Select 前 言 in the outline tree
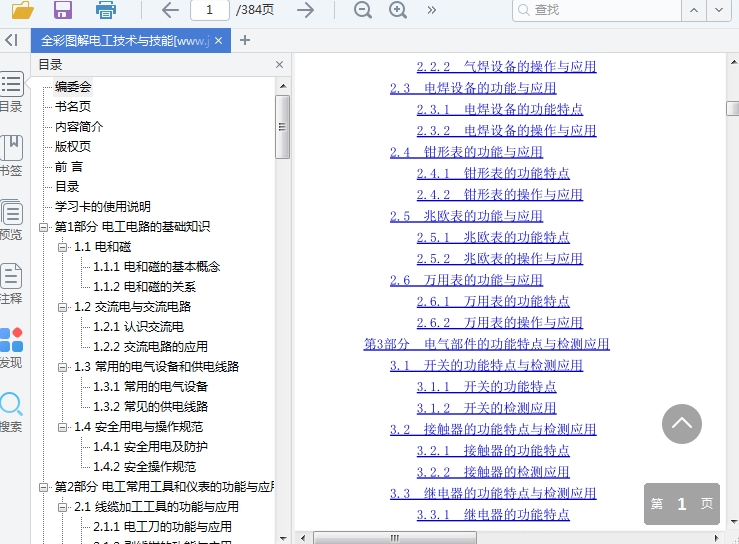Image resolution: width=739 pixels, height=544 pixels. coord(69,166)
